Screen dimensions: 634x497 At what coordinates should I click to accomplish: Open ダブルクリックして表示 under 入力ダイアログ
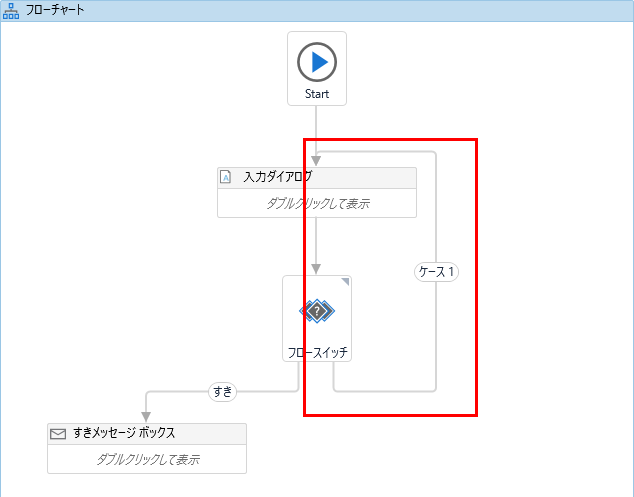tap(317, 203)
